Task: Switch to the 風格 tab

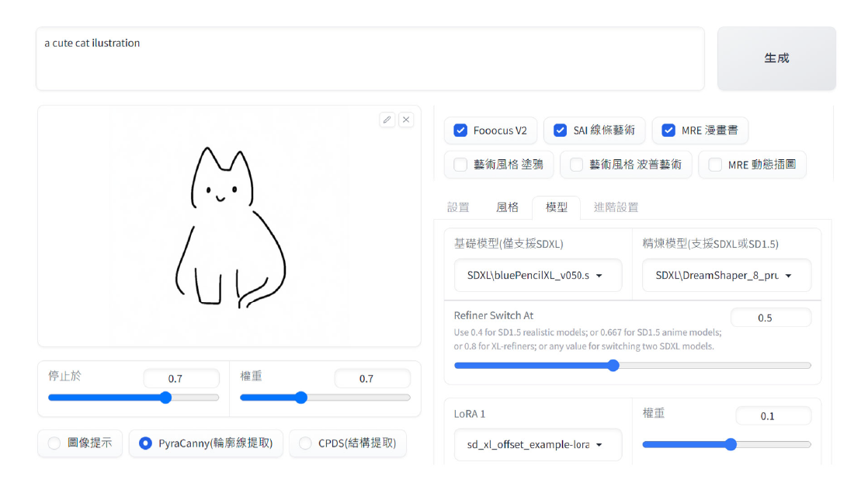Action: (507, 207)
